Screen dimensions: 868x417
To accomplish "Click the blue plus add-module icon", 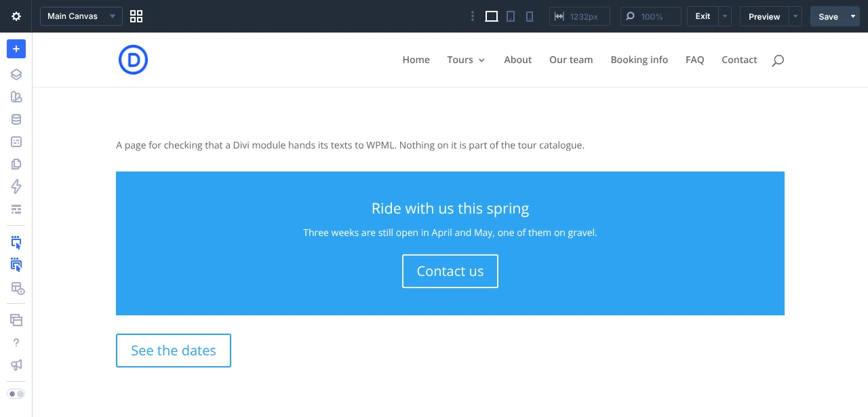I will [x=16, y=49].
